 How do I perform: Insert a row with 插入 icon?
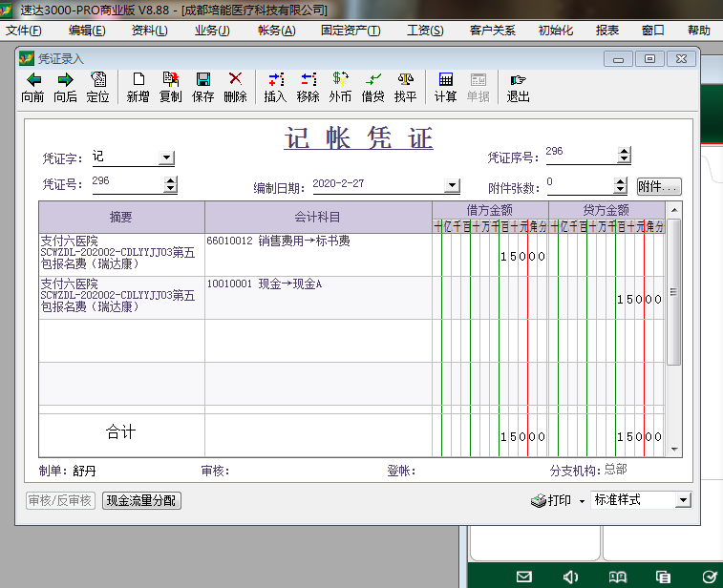pos(275,87)
